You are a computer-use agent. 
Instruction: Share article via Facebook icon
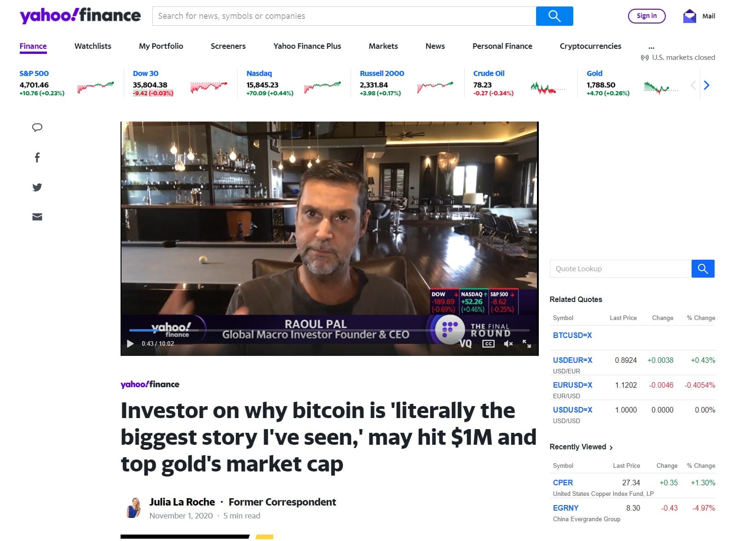pos(37,157)
